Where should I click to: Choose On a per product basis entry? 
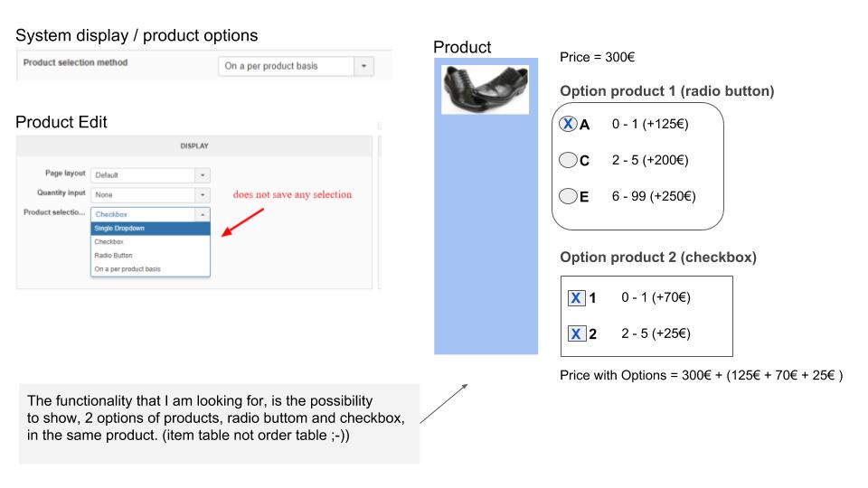[151, 269]
